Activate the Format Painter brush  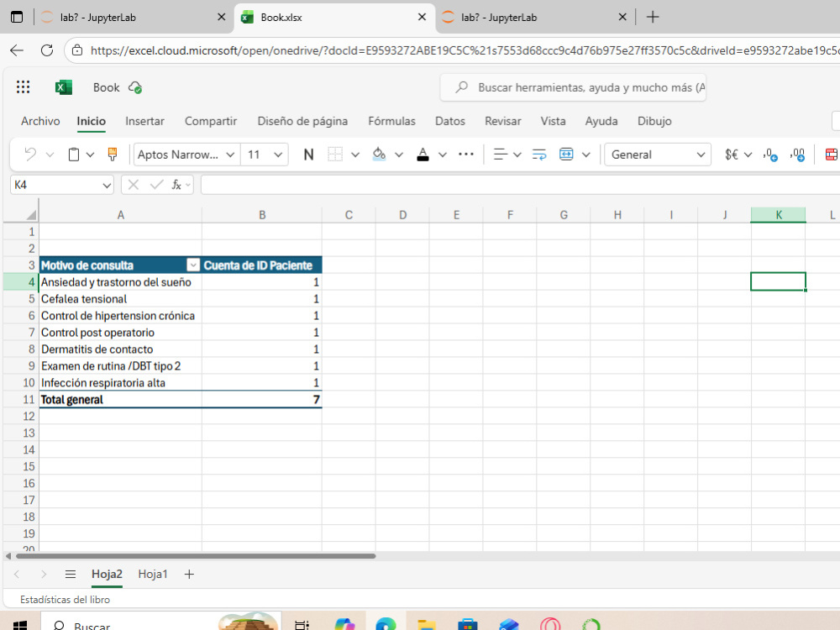pyautogui.click(x=113, y=155)
